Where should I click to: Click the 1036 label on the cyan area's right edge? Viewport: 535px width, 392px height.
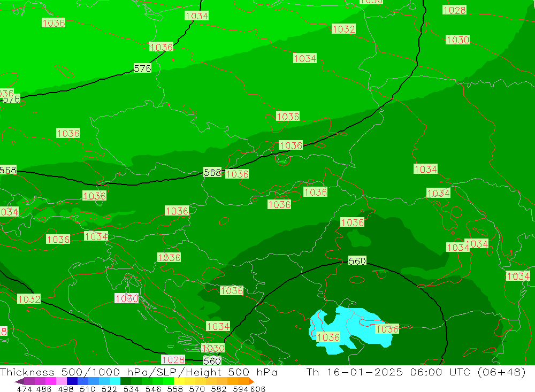(x=387, y=329)
